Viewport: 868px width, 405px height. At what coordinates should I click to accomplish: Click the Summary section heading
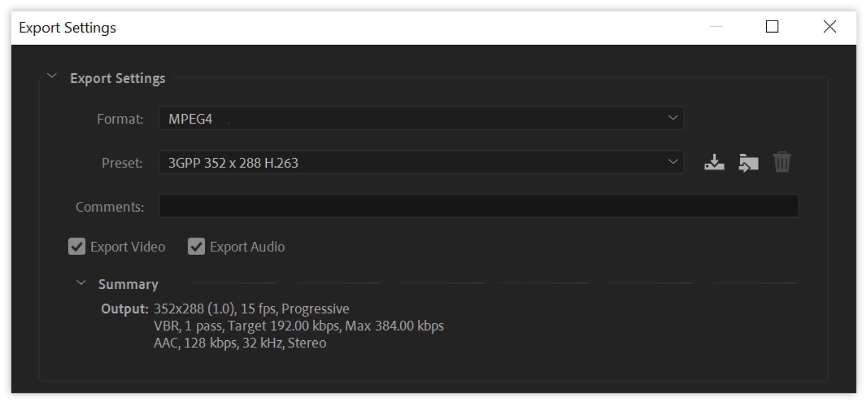pyautogui.click(x=128, y=284)
